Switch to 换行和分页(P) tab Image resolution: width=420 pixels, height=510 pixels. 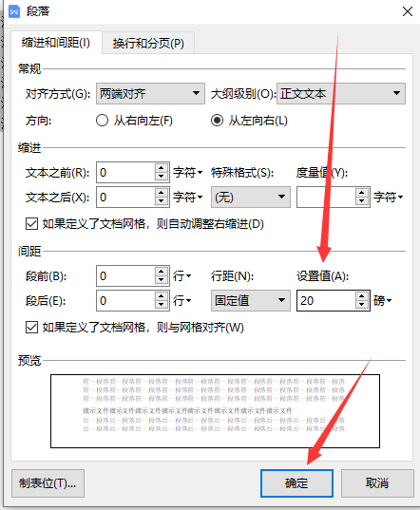pos(148,44)
